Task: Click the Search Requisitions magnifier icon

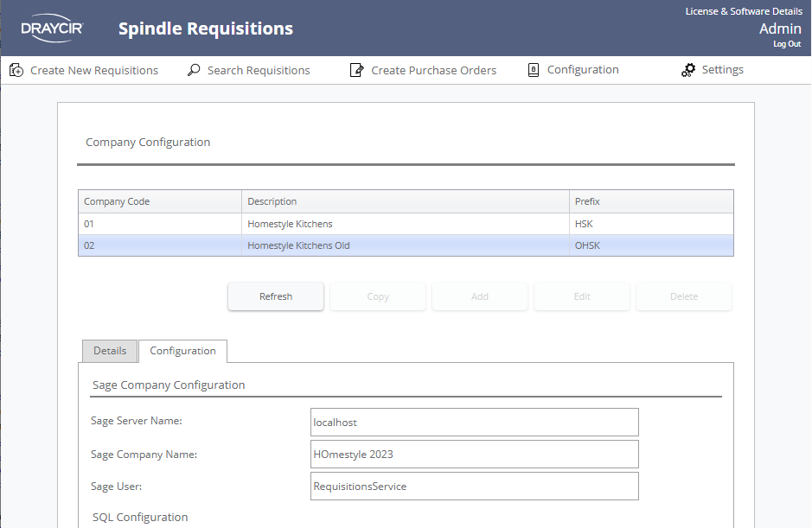Action: pos(194,70)
